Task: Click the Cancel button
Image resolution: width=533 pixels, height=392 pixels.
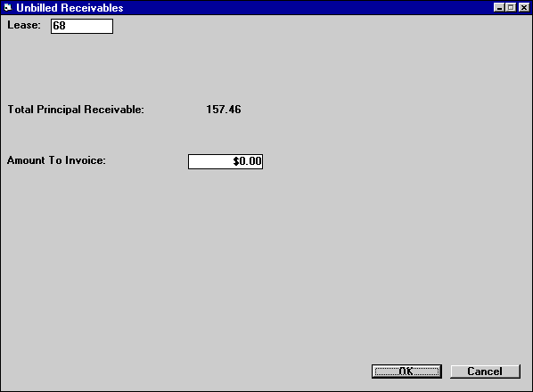Action: pyautogui.click(x=485, y=372)
